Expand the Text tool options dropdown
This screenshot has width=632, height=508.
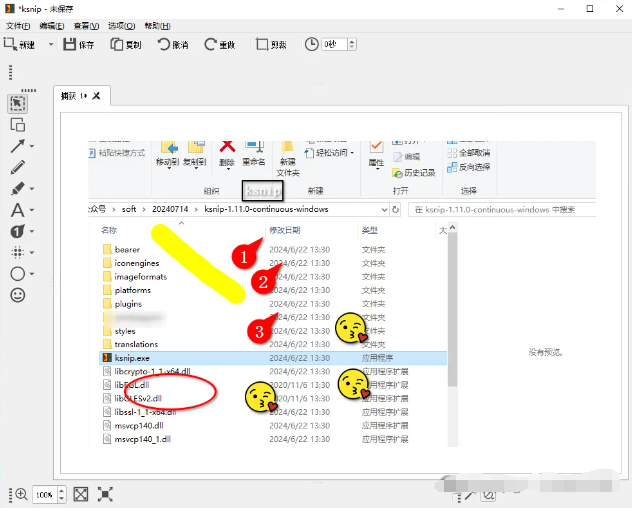point(32,210)
